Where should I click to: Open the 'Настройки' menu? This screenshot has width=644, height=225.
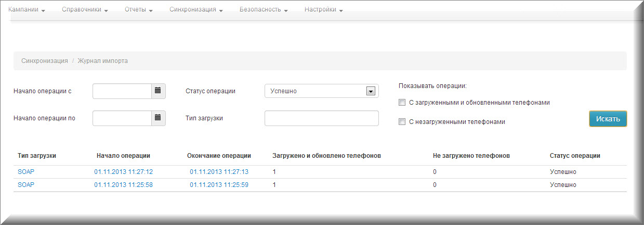click(x=323, y=10)
